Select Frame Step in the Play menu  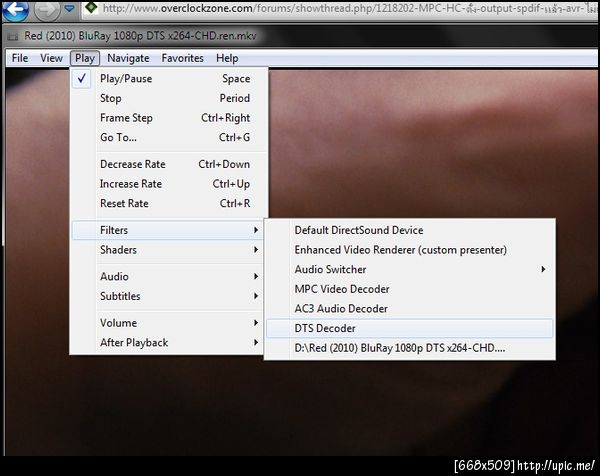pos(168,118)
